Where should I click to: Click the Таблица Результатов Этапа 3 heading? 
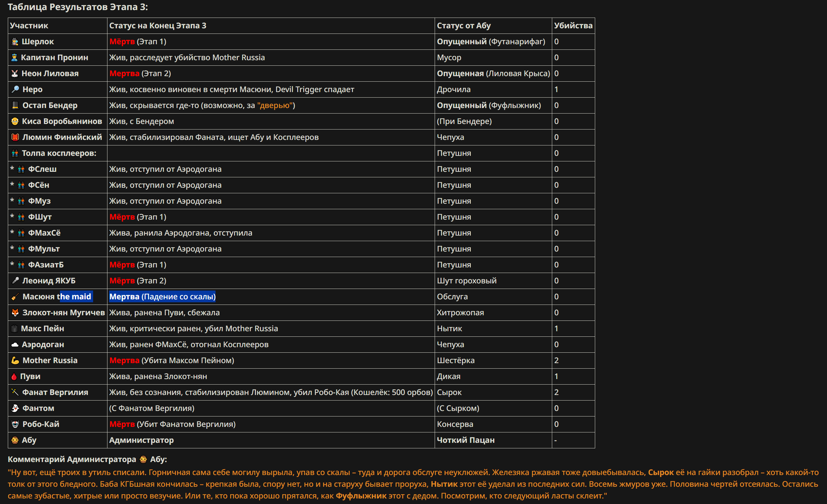(x=77, y=7)
